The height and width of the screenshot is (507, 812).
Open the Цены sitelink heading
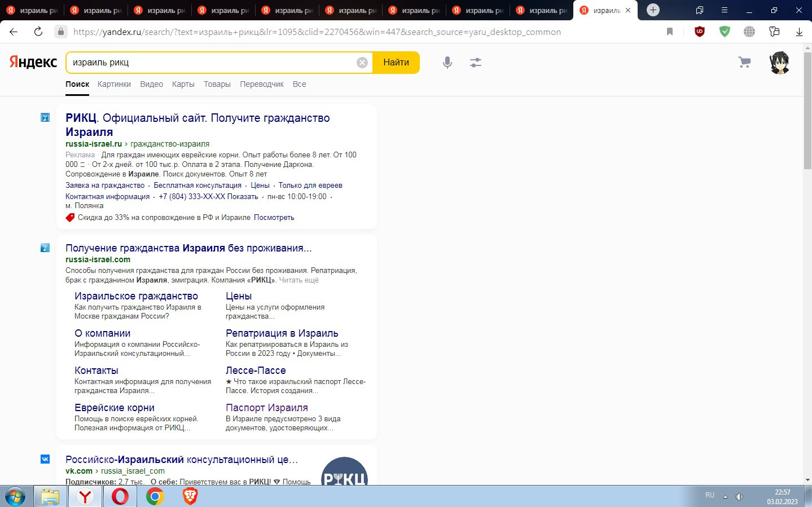239,296
